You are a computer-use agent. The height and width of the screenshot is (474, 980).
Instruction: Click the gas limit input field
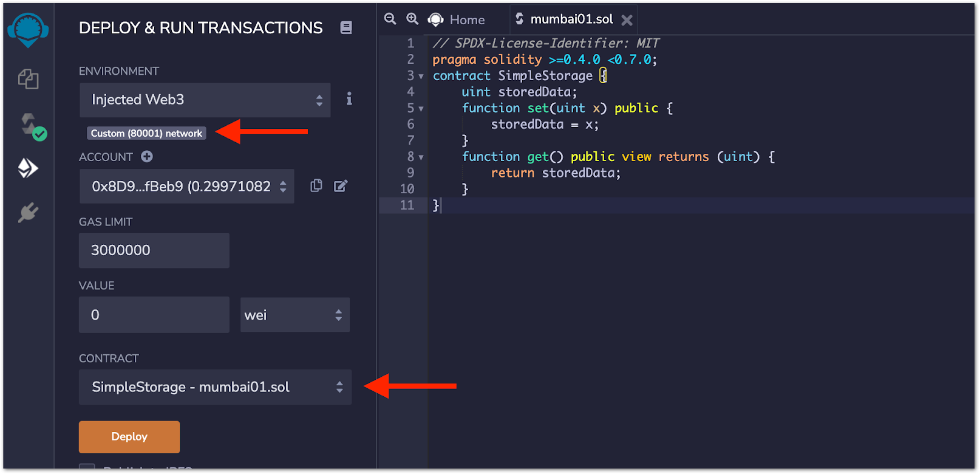click(154, 250)
